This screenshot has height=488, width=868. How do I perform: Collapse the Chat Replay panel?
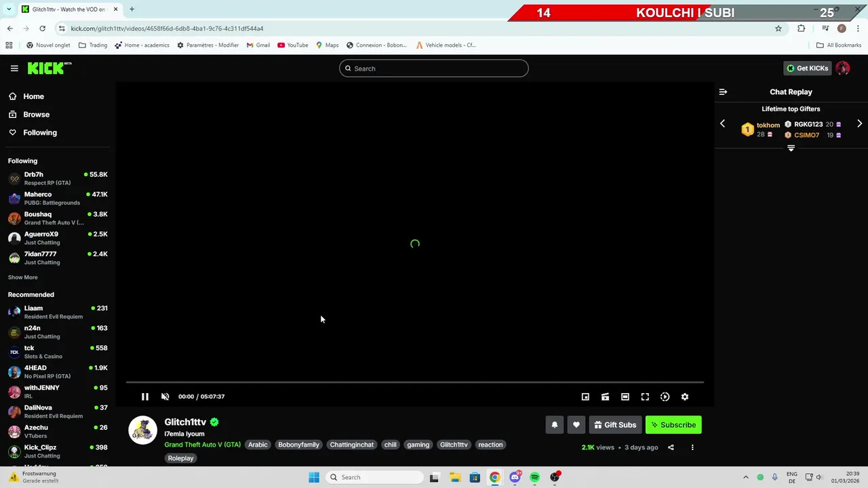click(x=723, y=91)
